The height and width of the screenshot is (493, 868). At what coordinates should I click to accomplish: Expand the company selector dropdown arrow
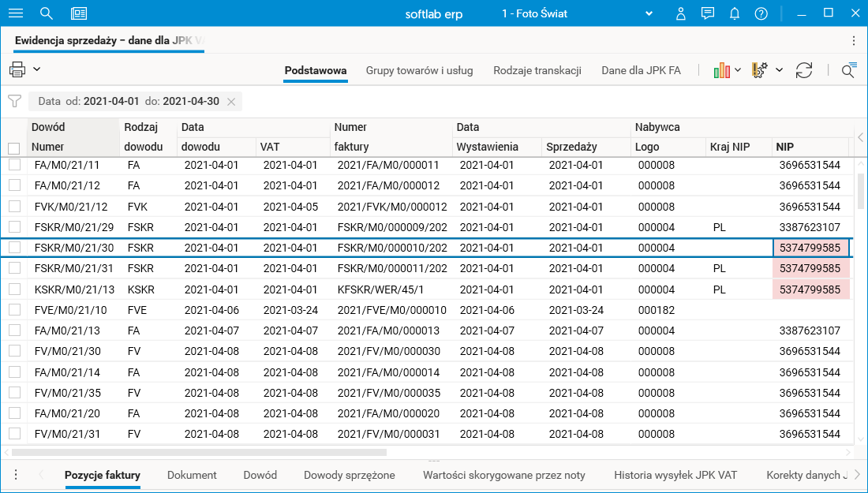649,14
